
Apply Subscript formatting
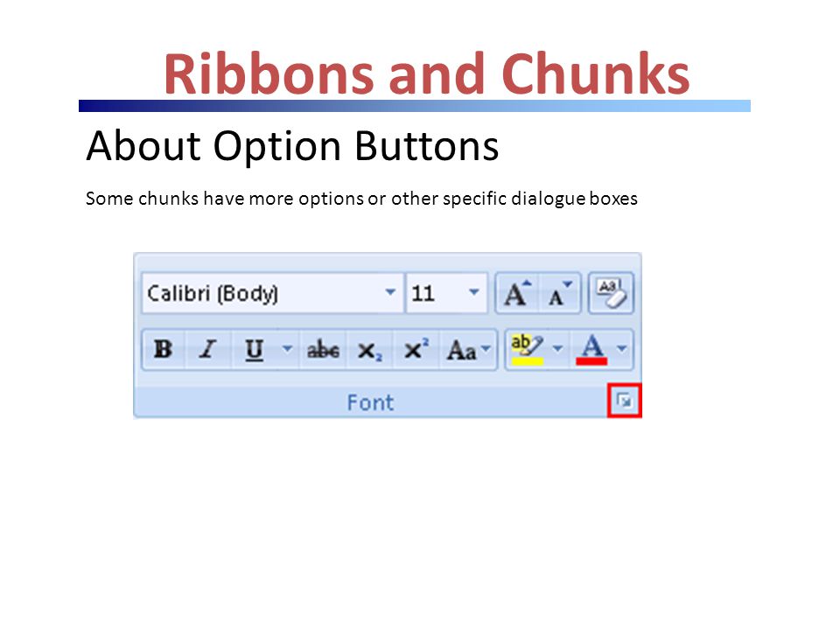[369, 351]
